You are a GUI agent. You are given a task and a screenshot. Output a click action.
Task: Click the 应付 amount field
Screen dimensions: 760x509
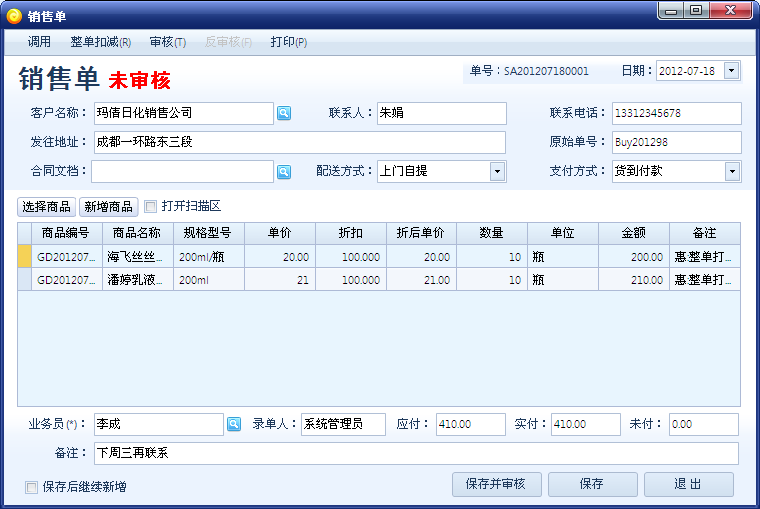pyautogui.click(x=471, y=424)
